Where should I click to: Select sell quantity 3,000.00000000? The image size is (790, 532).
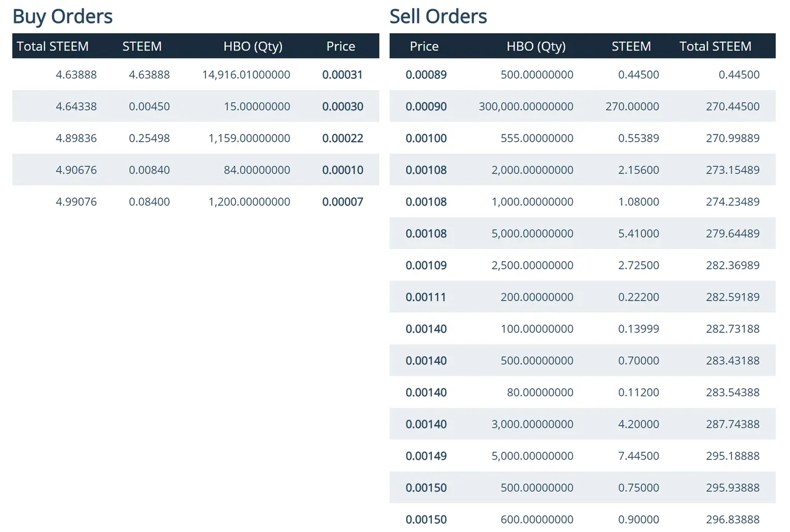point(533,425)
